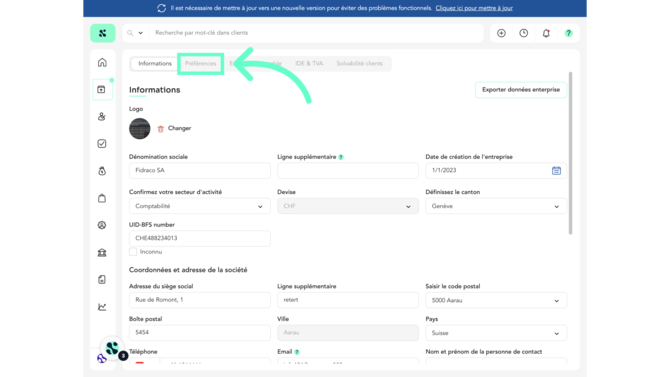Click the Boîte postale field showing 5454
Image resolution: width=670 pixels, height=377 pixels.
[x=200, y=333]
